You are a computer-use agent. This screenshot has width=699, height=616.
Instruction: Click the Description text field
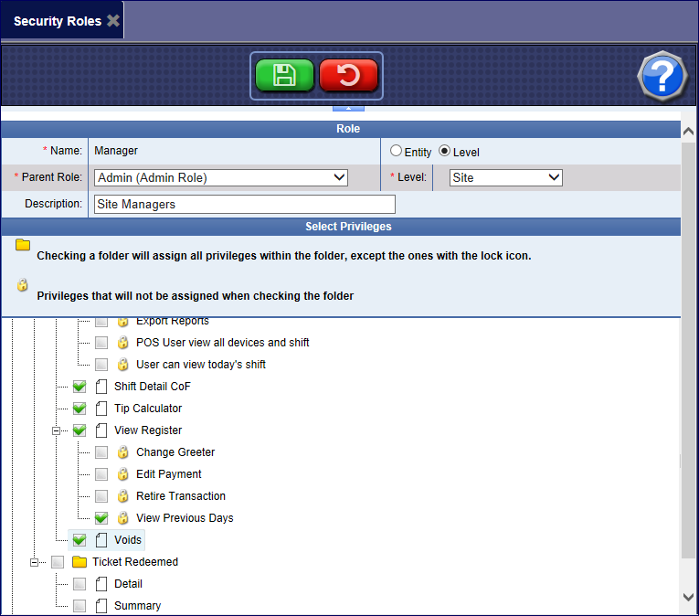pos(244,205)
